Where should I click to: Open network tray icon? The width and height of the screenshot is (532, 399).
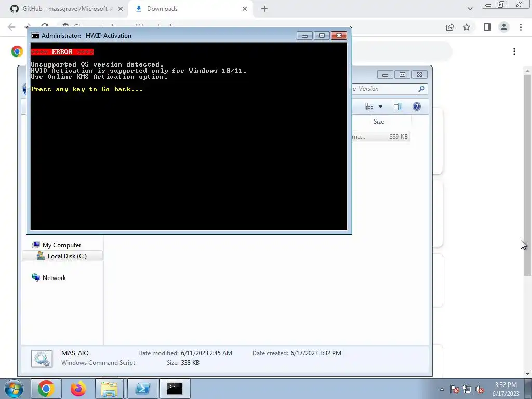coord(467,389)
